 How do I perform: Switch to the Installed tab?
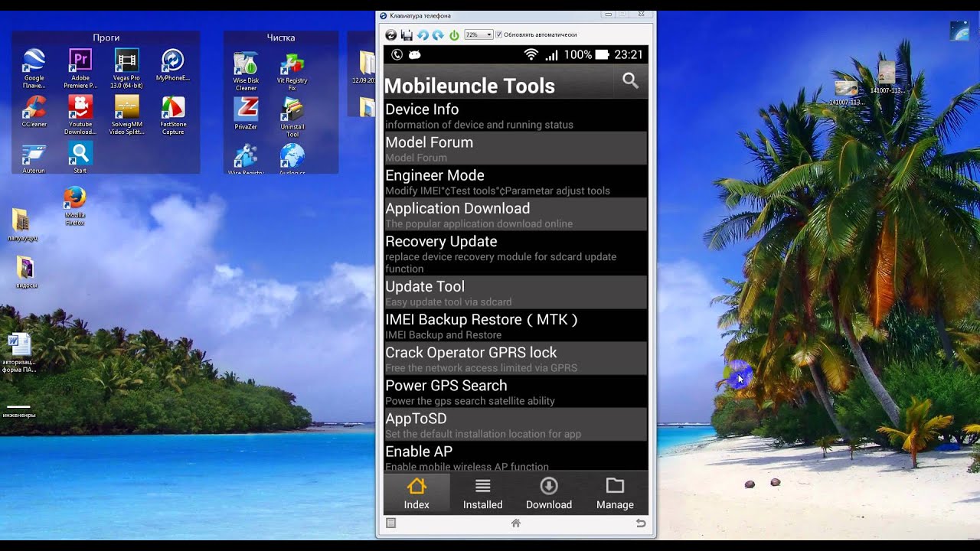click(482, 494)
